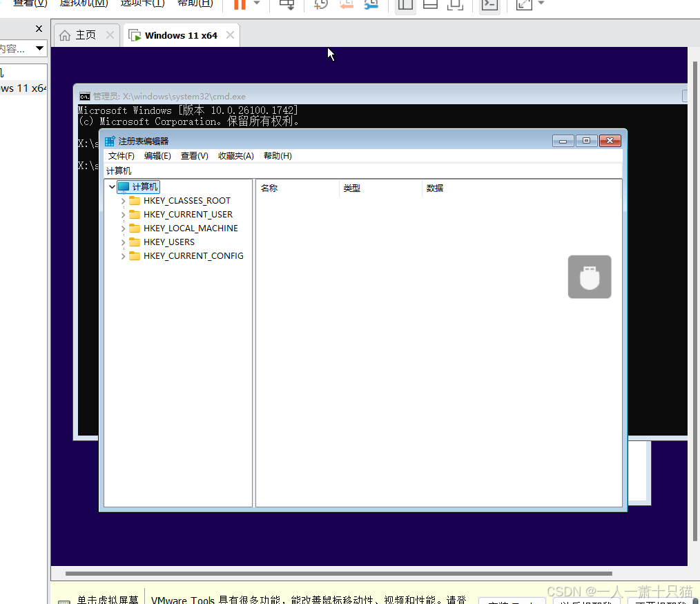Open Registry Editor's 查看(V) menu
The image size is (700, 604).
(194, 156)
